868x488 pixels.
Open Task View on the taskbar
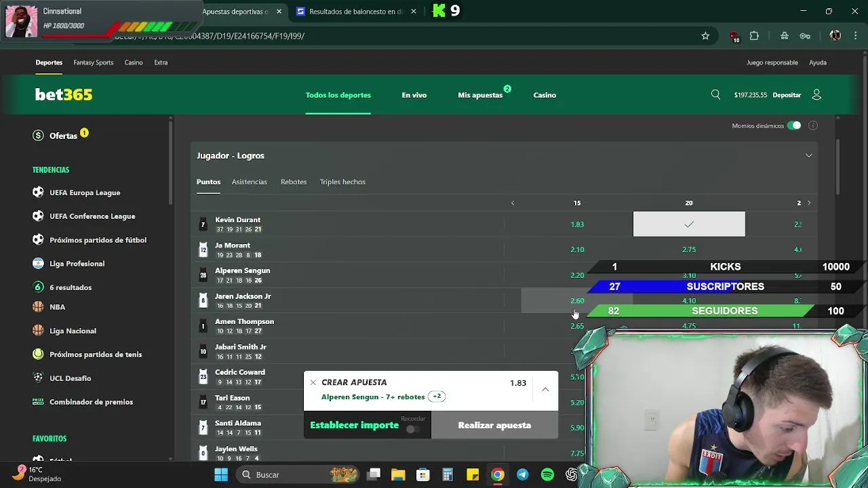pos(374,474)
